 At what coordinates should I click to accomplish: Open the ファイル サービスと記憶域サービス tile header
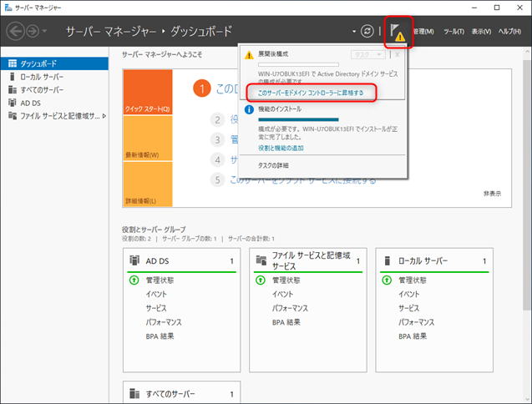click(x=308, y=260)
